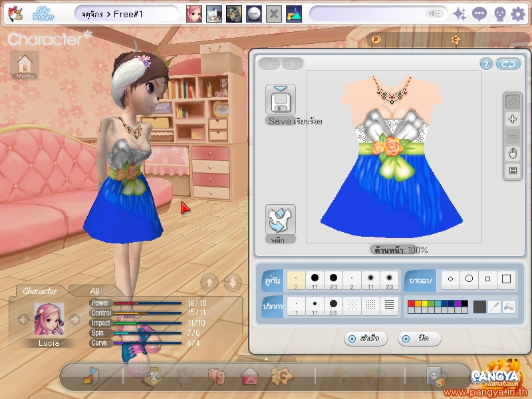The image size is (532, 399).
Task: Select the horizontal lines pen pattern
Action: coord(389,306)
